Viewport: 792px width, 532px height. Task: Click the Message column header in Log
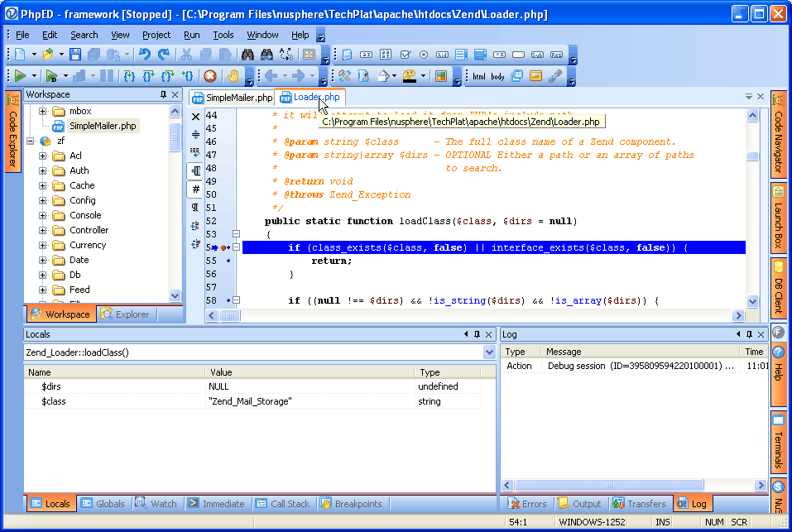[641, 352]
